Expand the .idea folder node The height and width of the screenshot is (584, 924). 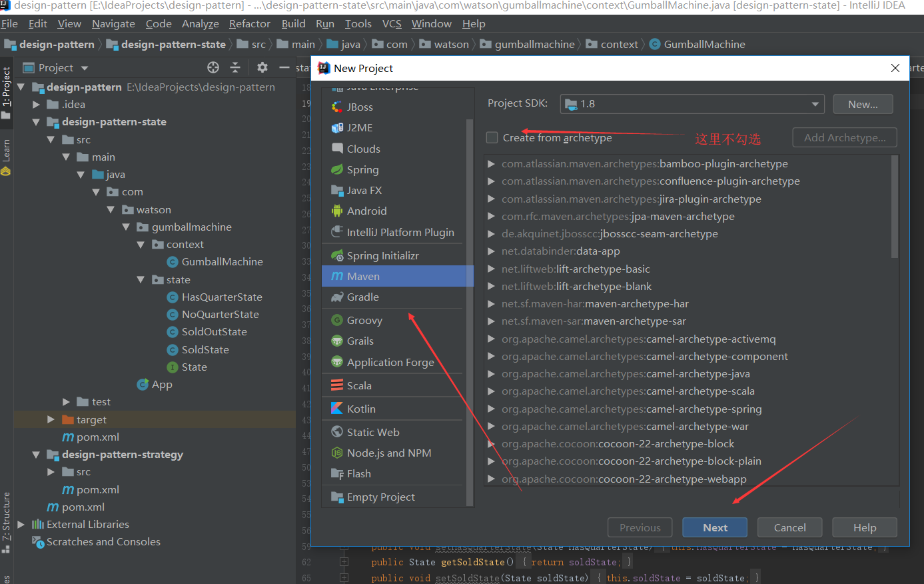pyautogui.click(x=36, y=105)
